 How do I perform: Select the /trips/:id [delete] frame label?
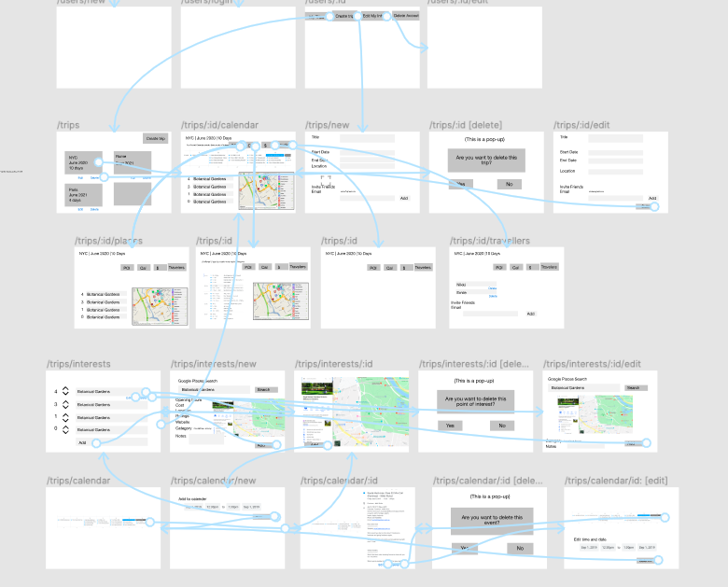click(466, 125)
